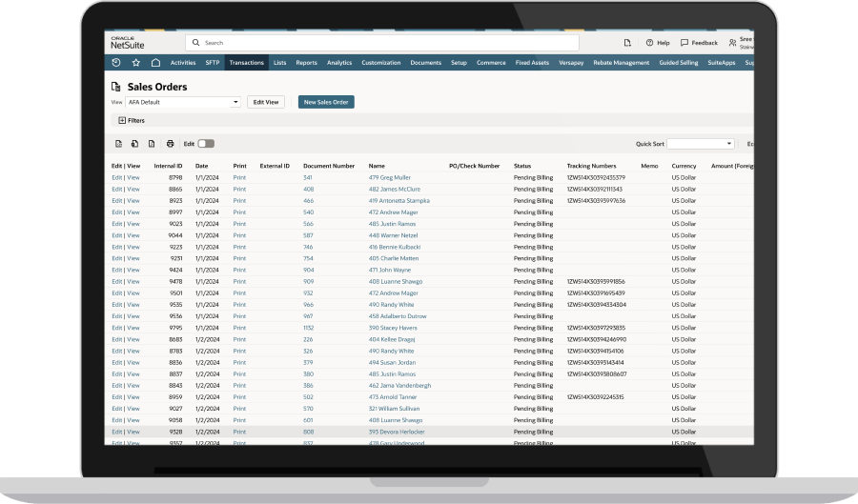Open the Transactions menu
This screenshot has width=858, height=504.
246,63
